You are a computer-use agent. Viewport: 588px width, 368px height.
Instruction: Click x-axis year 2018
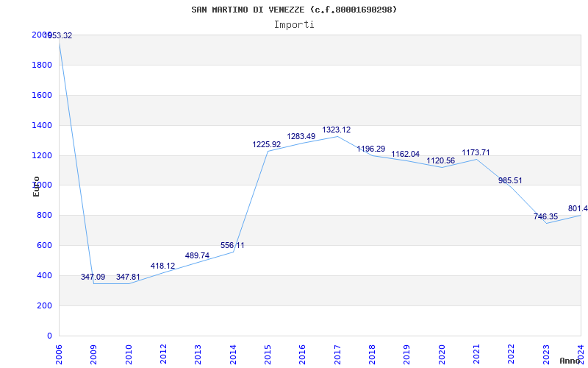[x=372, y=354]
